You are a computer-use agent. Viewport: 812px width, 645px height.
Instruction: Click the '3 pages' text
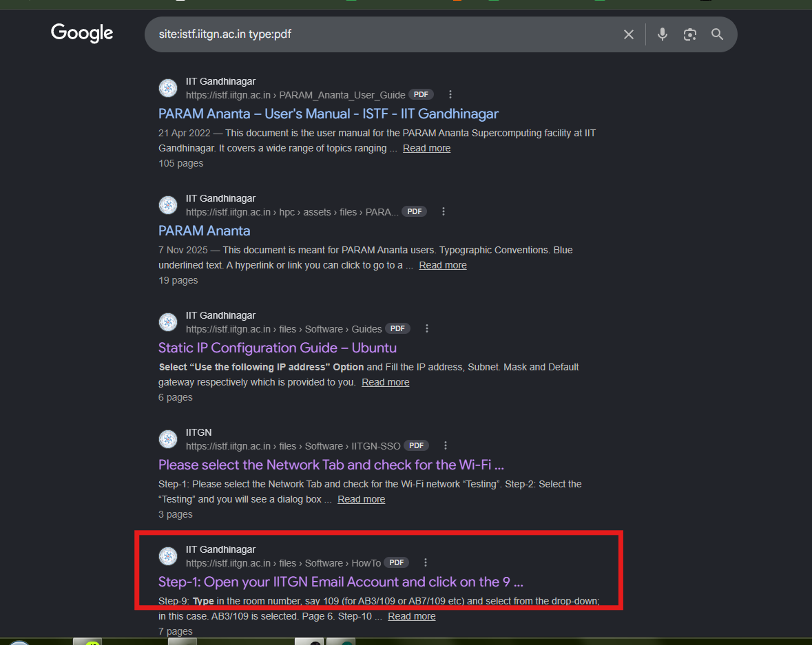(176, 514)
